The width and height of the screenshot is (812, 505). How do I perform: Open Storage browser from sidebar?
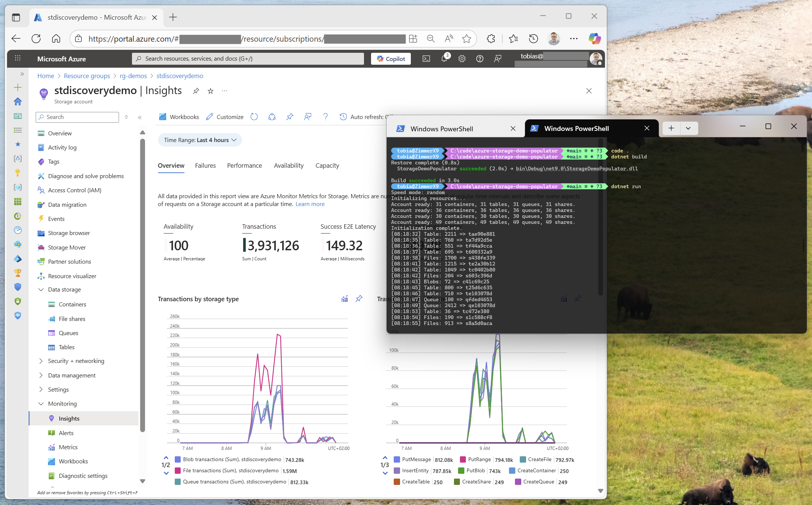pyautogui.click(x=69, y=233)
